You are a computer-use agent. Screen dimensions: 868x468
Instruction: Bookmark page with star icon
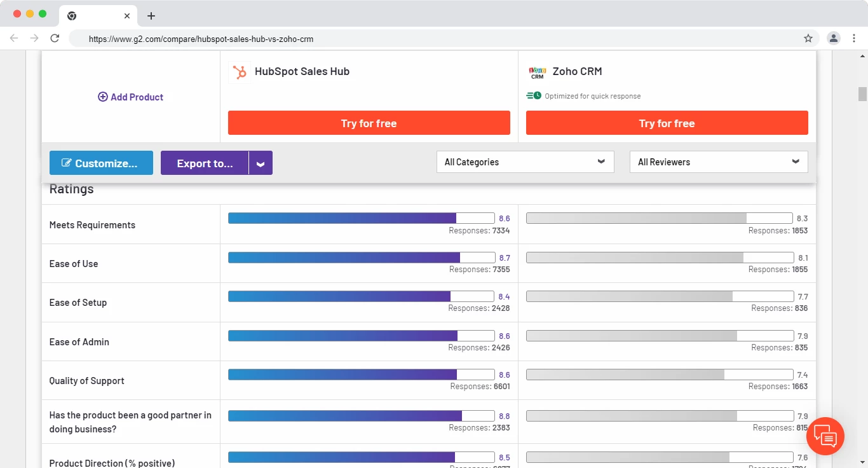coord(808,38)
